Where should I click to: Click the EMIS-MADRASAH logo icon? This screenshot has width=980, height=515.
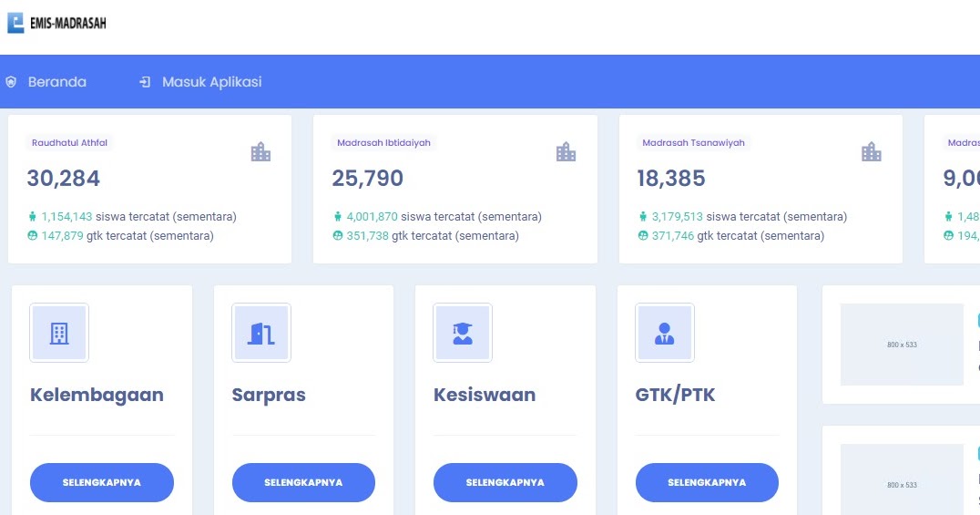coord(15,23)
